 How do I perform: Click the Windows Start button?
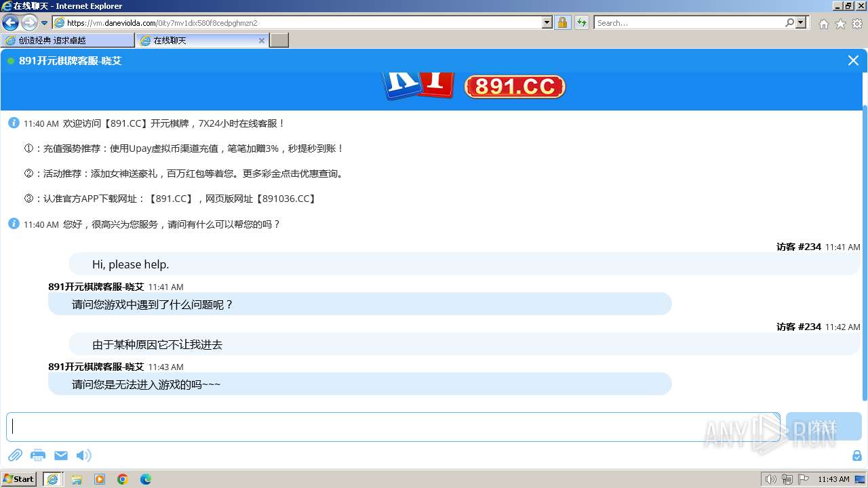(19, 479)
